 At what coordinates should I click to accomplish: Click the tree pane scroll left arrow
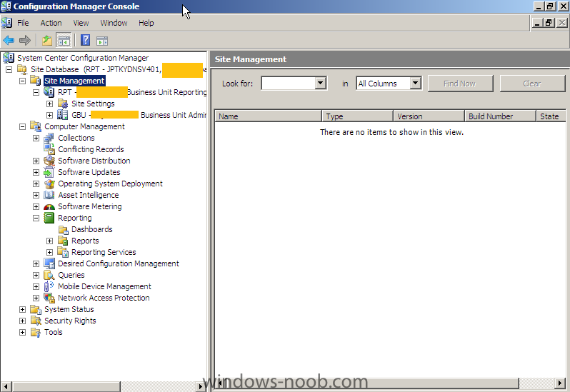pos(6,386)
